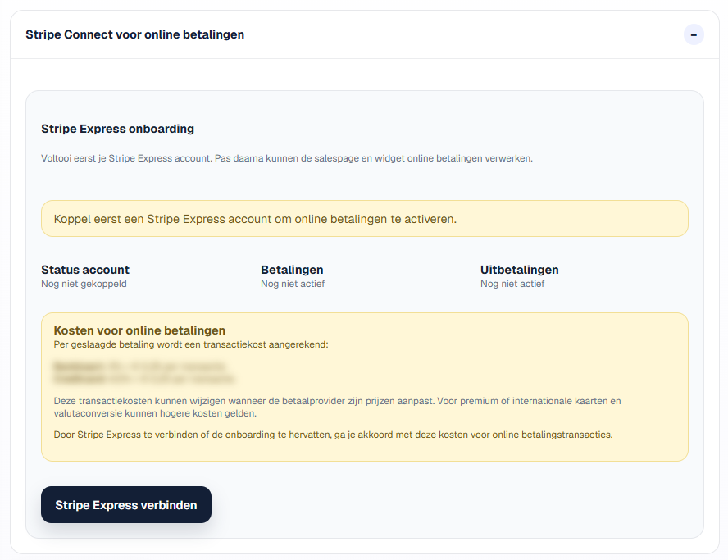Click the 'Uitbetalingen' label

coord(520,270)
